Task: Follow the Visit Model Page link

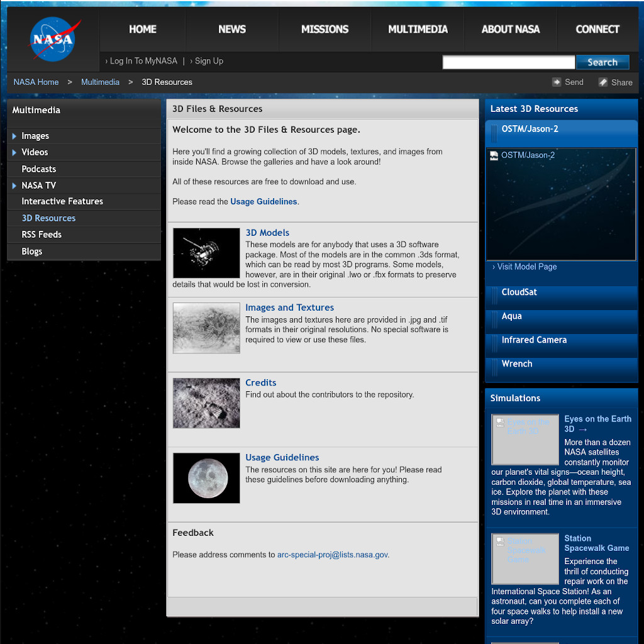Action: (x=526, y=267)
